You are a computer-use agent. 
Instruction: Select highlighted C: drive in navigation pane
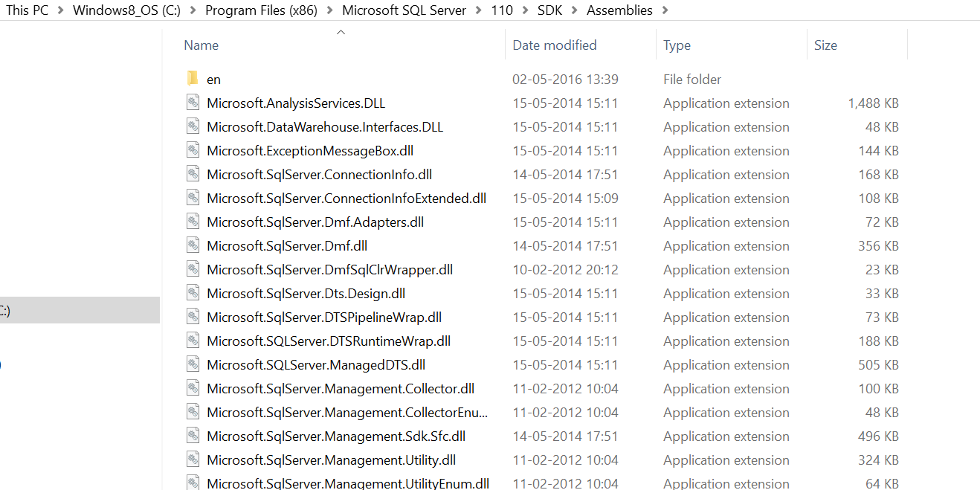pos(80,310)
